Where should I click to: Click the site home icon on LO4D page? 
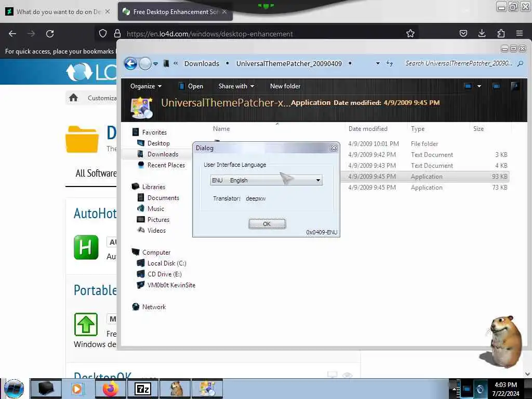point(73,98)
